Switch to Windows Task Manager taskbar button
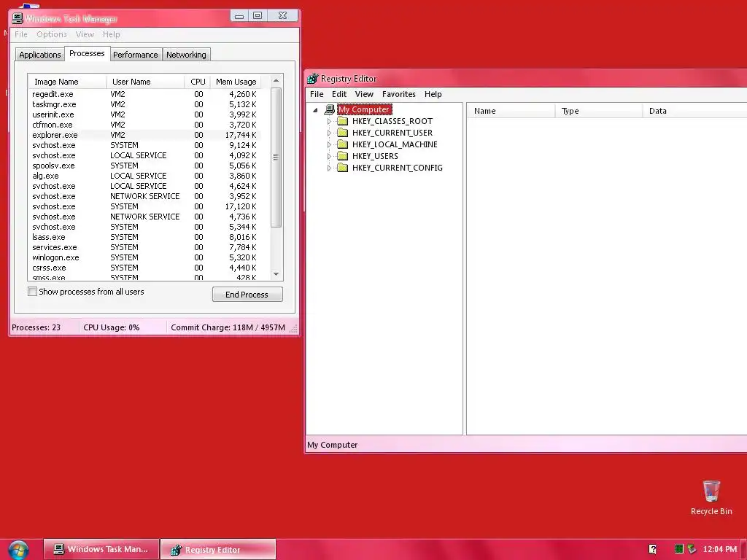The width and height of the screenshot is (747, 560). pyautogui.click(x=101, y=550)
